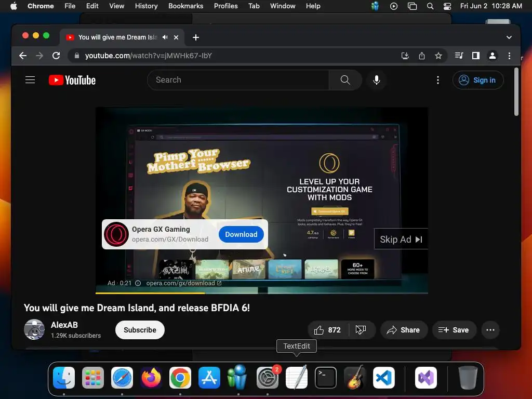Skip the ad with Skip Ad button
The height and width of the screenshot is (399, 532).
[401, 239]
